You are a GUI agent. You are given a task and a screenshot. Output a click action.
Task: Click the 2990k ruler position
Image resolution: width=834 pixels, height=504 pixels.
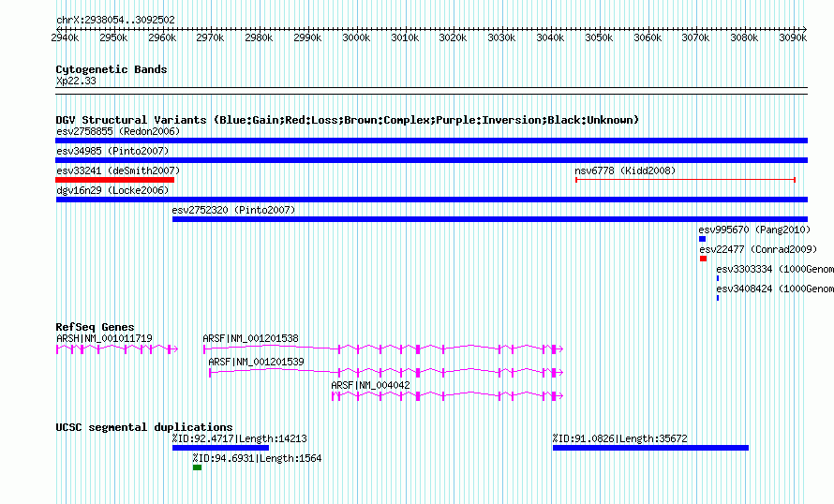(307, 37)
